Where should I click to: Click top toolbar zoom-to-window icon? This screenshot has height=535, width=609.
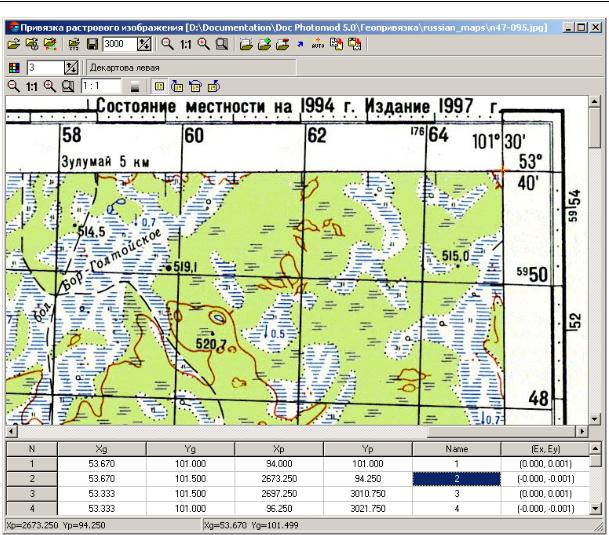click(x=222, y=44)
